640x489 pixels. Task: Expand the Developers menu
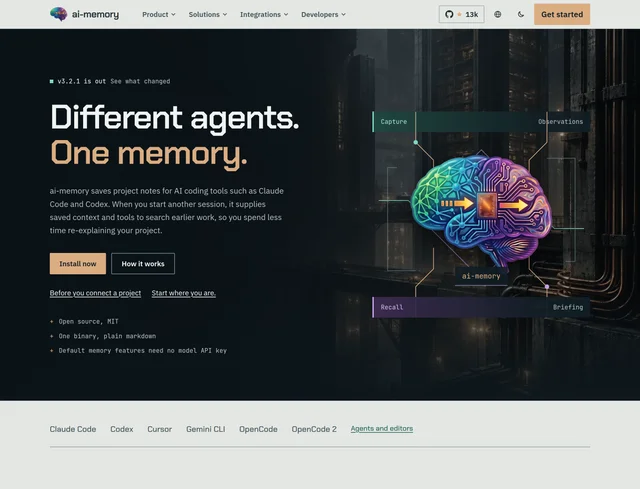pos(323,14)
